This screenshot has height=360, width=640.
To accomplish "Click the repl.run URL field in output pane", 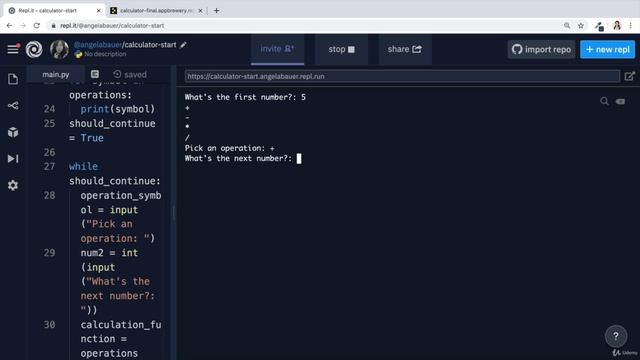I will [x=402, y=76].
